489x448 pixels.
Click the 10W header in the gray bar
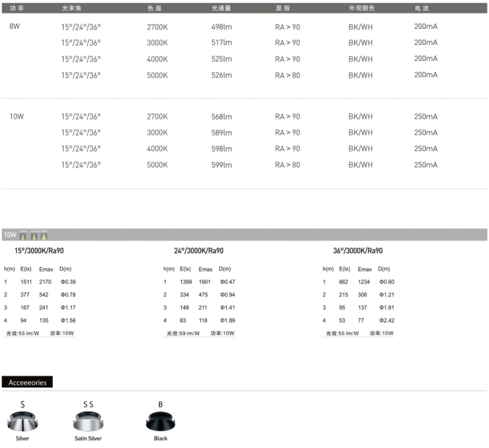(10, 235)
